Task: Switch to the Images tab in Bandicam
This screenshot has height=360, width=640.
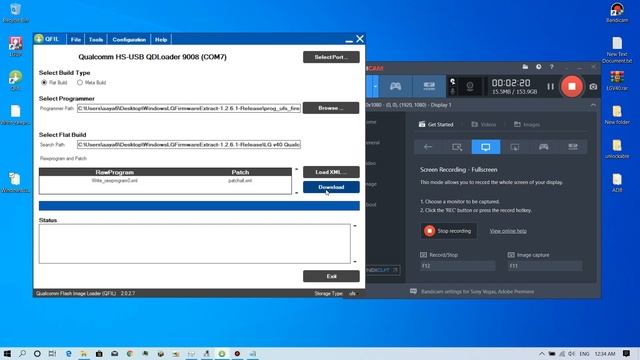Action: pos(527,124)
